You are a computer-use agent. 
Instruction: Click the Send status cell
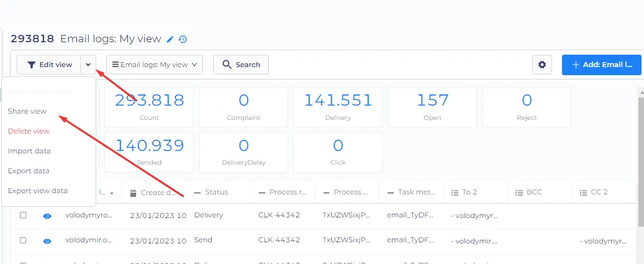pos(203,240)
